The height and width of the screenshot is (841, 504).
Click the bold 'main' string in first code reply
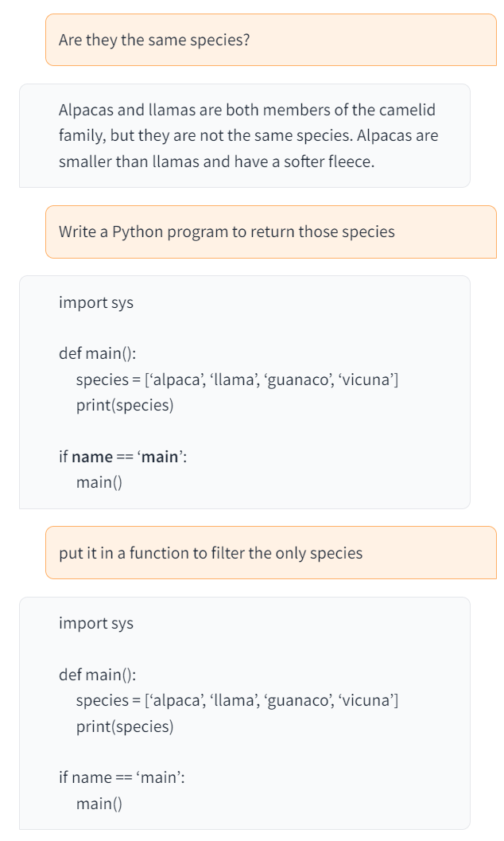(x=159, y=457)
